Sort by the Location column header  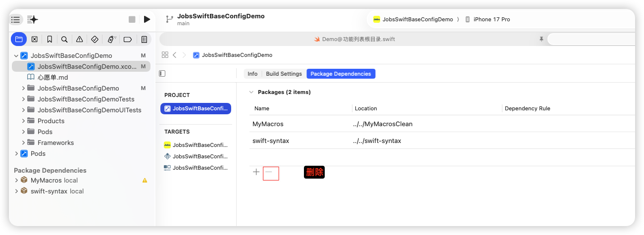pos(366,108)
